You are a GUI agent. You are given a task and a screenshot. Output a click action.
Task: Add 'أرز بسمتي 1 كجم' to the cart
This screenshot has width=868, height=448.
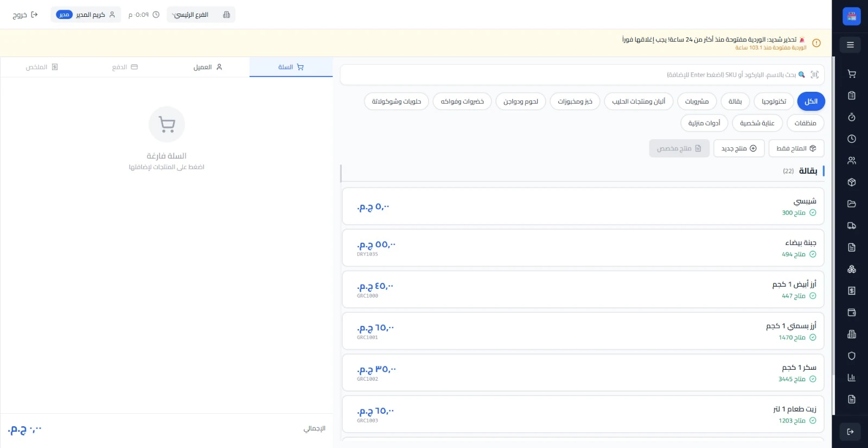pos(583,331)
